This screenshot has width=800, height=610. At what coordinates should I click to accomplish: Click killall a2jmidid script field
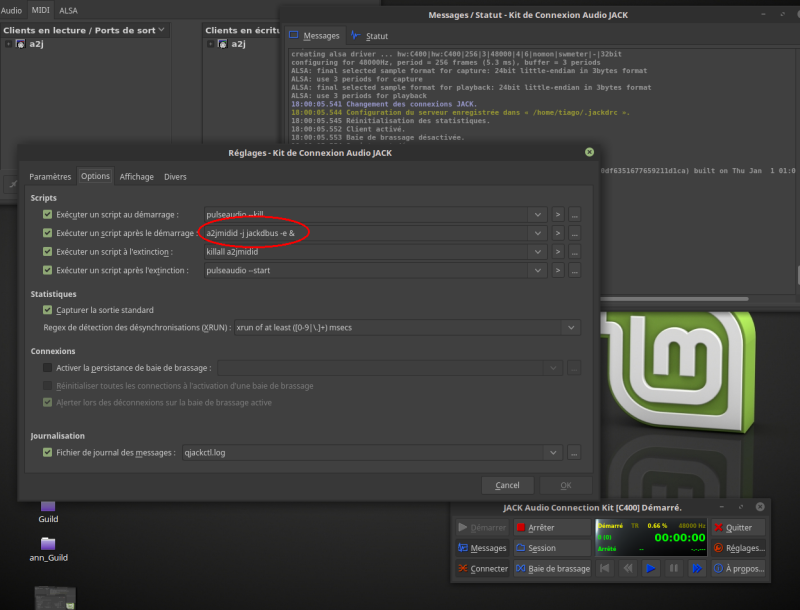(x=366, y=252)
